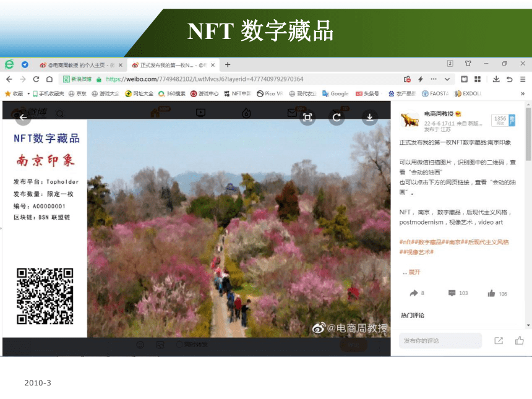532x399 pixels.
Task: Open the downloads icon in toolbar
Action: tap(496, 79)
